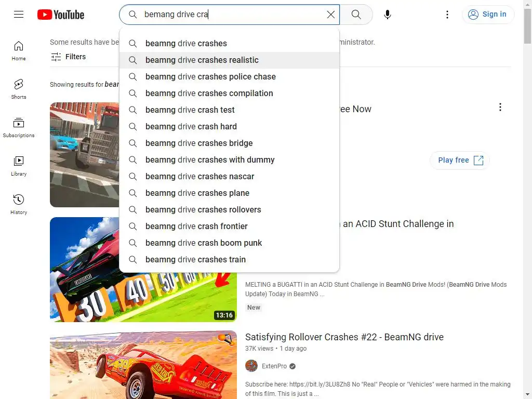Open Shorts in the sidebar
Viewport: 532px width, 399px height.
tap(19, 89)
